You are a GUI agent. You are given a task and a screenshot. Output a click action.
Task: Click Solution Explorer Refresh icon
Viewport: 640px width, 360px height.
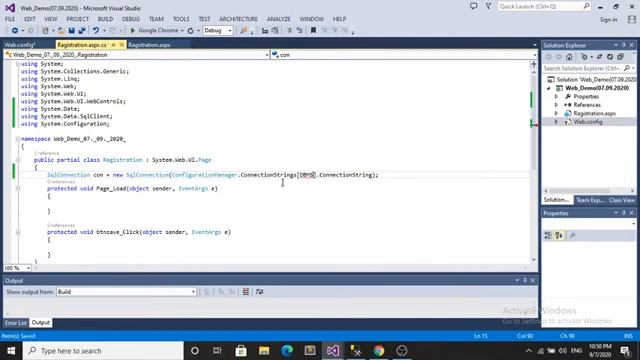[x=610, y=57]
